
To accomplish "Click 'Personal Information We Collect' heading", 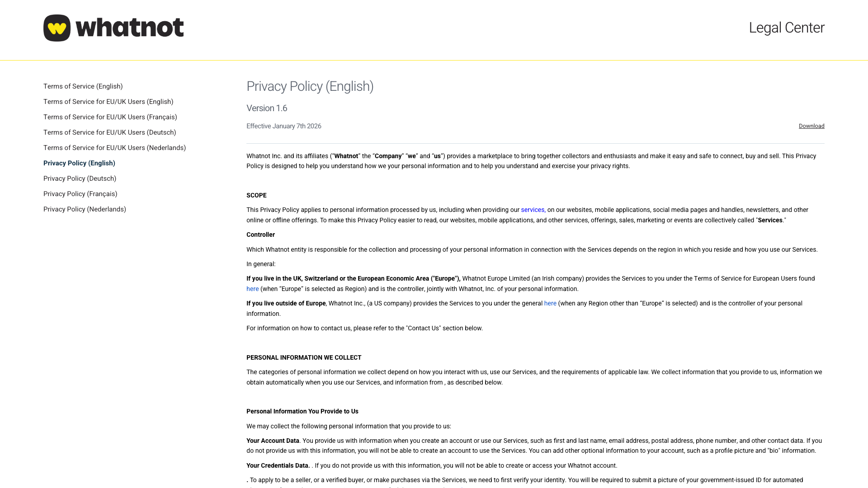I will (x=303, y=357).
